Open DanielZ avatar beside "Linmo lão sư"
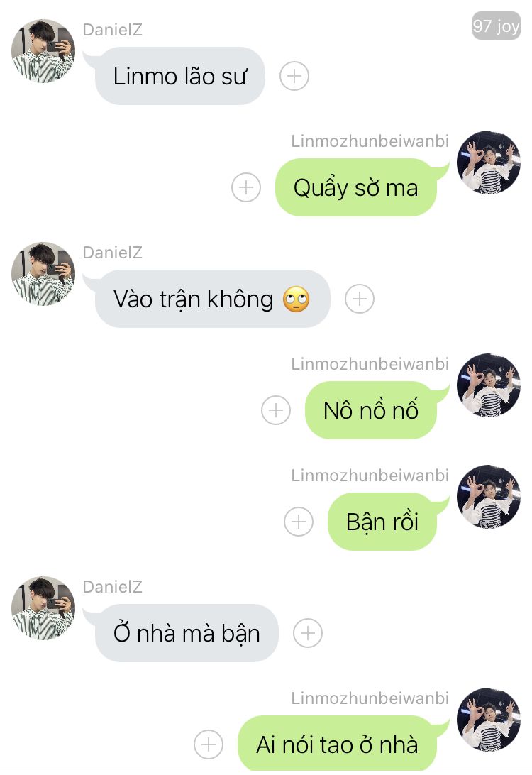 point(43,51)
